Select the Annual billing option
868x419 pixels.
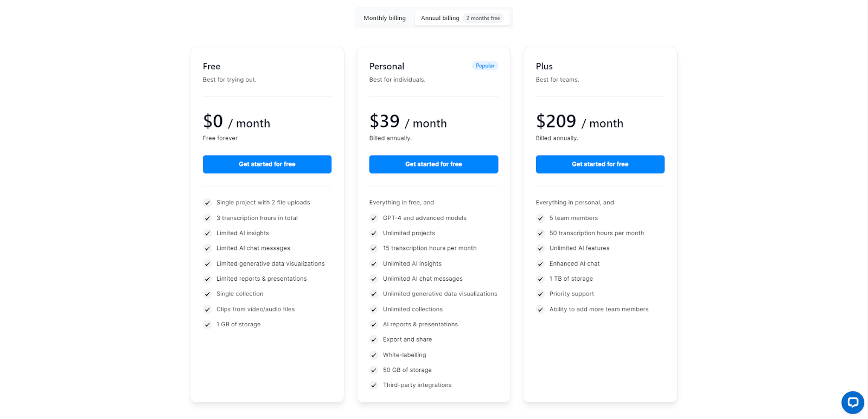pos(440,18)
